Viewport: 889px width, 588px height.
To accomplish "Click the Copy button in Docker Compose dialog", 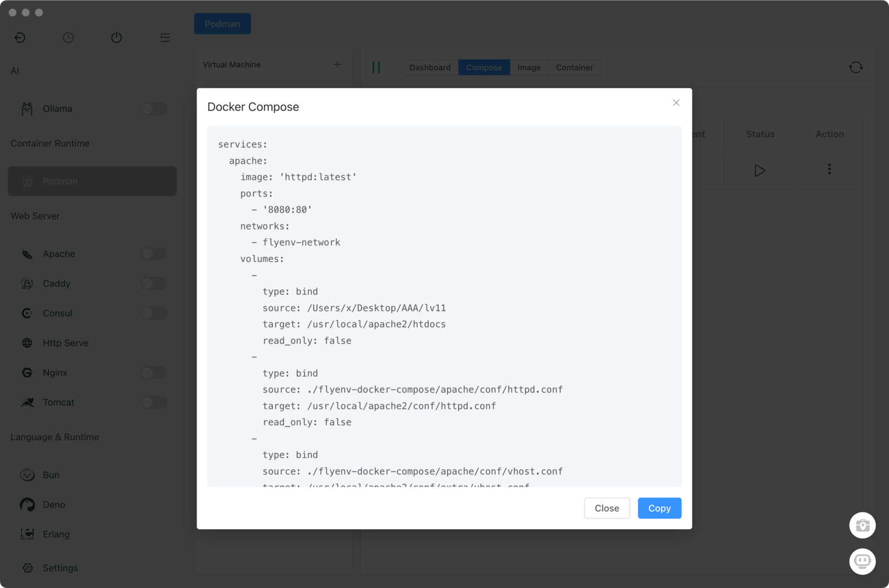I will [x=659, y=508].
